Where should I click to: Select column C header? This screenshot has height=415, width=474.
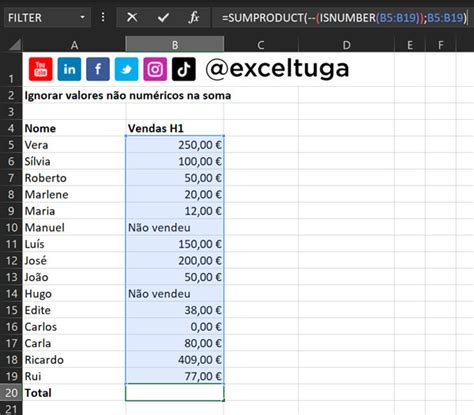click(x=261, y=45)
